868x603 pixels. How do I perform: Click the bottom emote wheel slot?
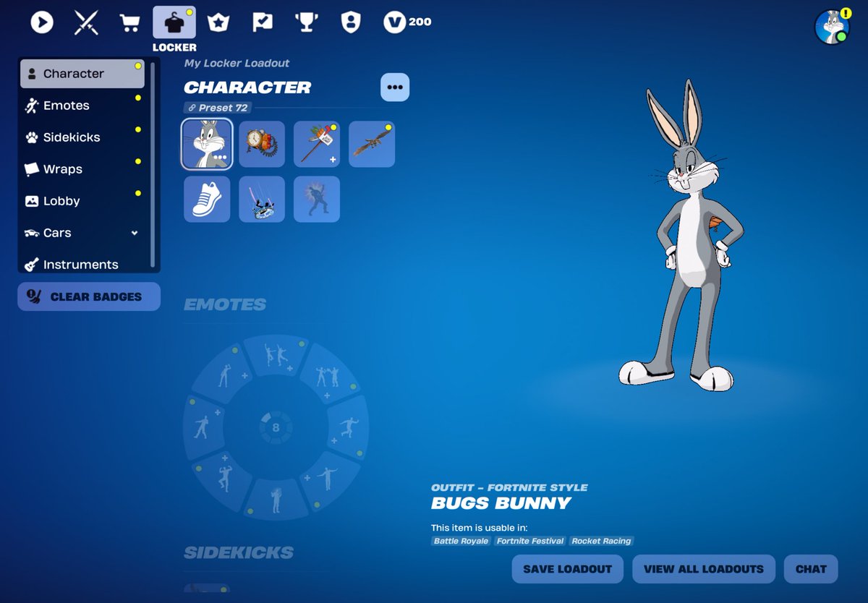pos(276,498)
